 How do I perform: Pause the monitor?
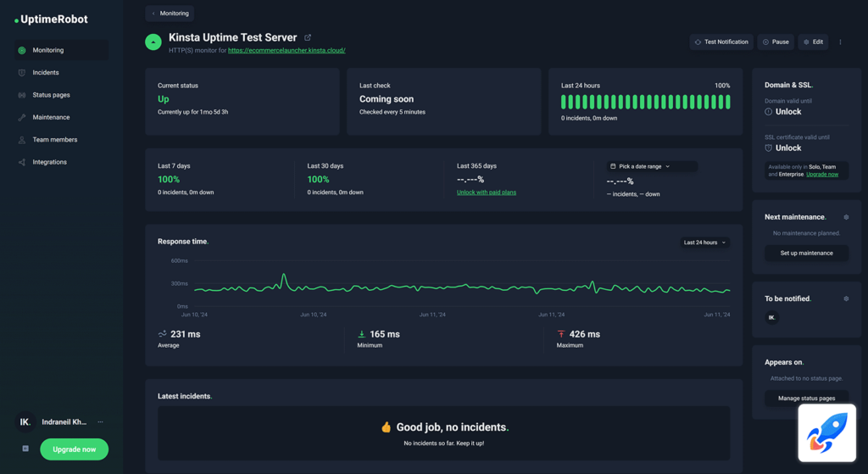click(x=776, y=42)
